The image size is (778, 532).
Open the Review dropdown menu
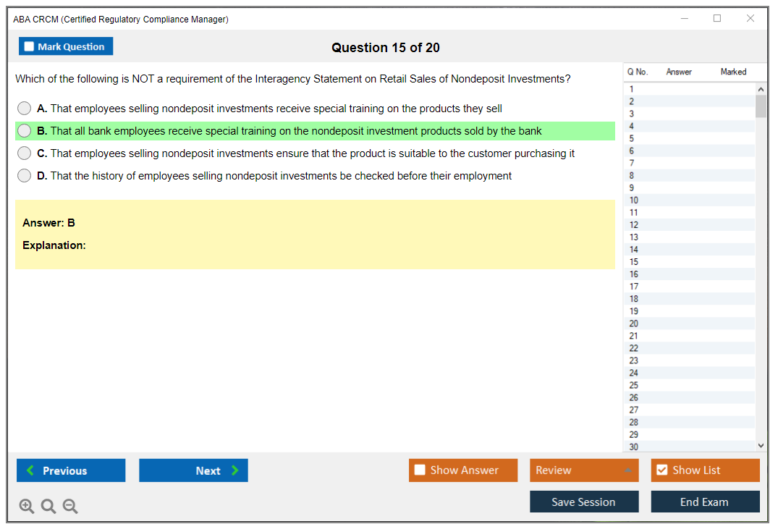(x=583, y=470)
